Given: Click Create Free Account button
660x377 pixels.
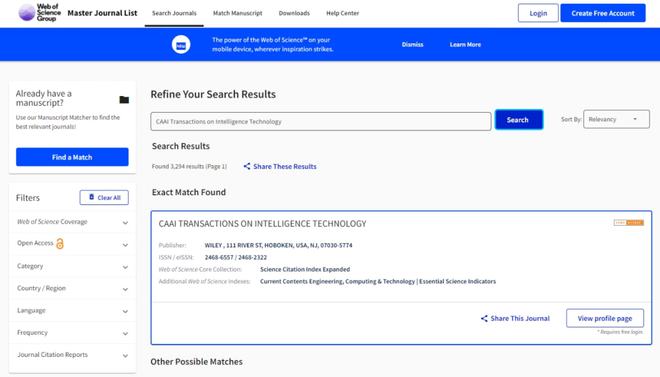Looking at the screenshot, I should tap(603, 13).
